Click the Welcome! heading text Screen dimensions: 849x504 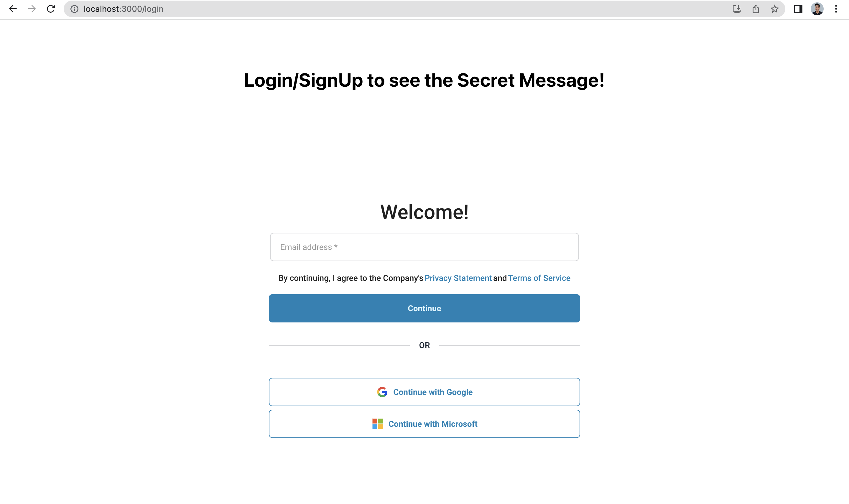[x=424, y=212]
